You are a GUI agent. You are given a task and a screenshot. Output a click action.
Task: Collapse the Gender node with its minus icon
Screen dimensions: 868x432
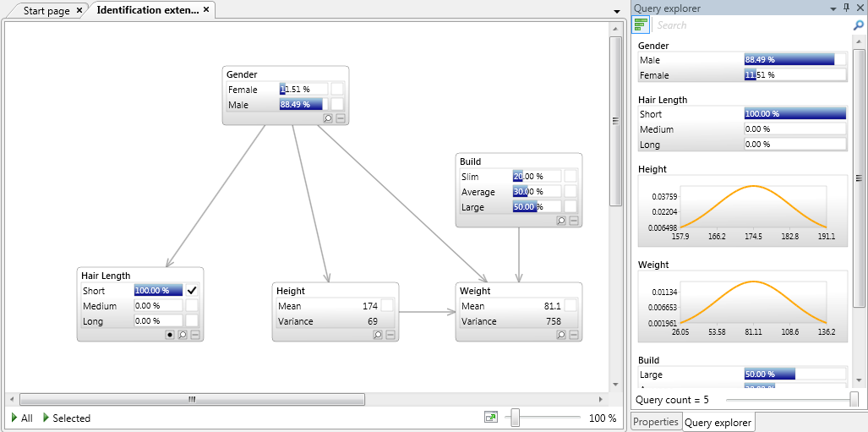click(x=341, y=118)
